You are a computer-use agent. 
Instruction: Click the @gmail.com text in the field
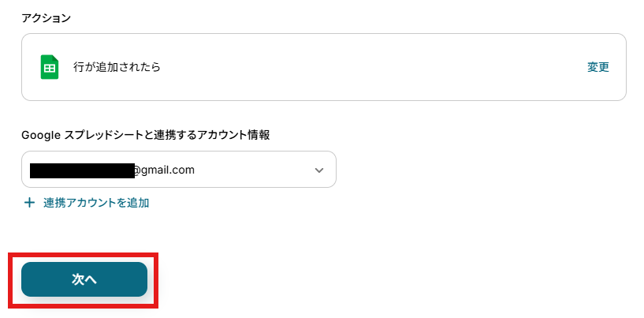165,170
